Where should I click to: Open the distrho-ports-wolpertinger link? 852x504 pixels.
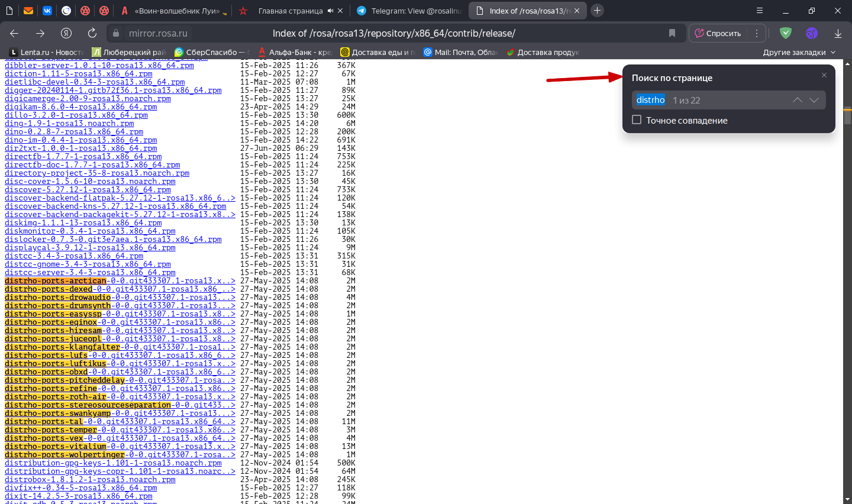point(120,455)
